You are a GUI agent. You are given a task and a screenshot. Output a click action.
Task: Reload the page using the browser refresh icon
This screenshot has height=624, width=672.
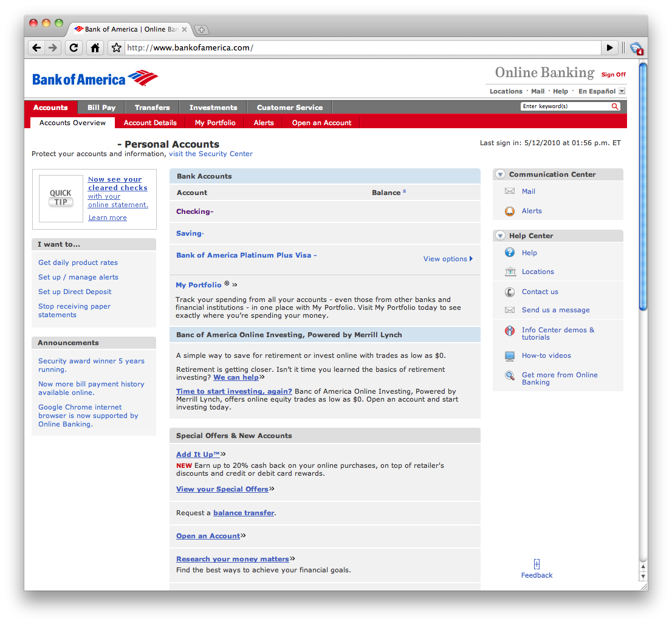[74, 47]
